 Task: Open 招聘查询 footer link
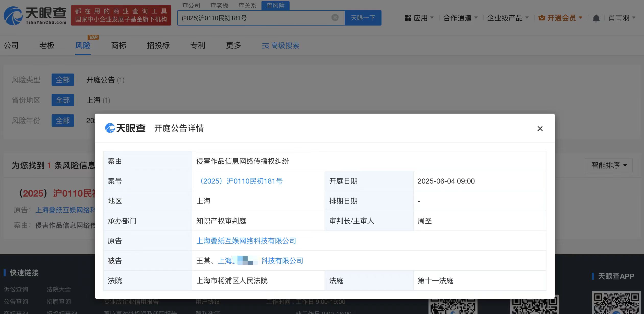59,301
